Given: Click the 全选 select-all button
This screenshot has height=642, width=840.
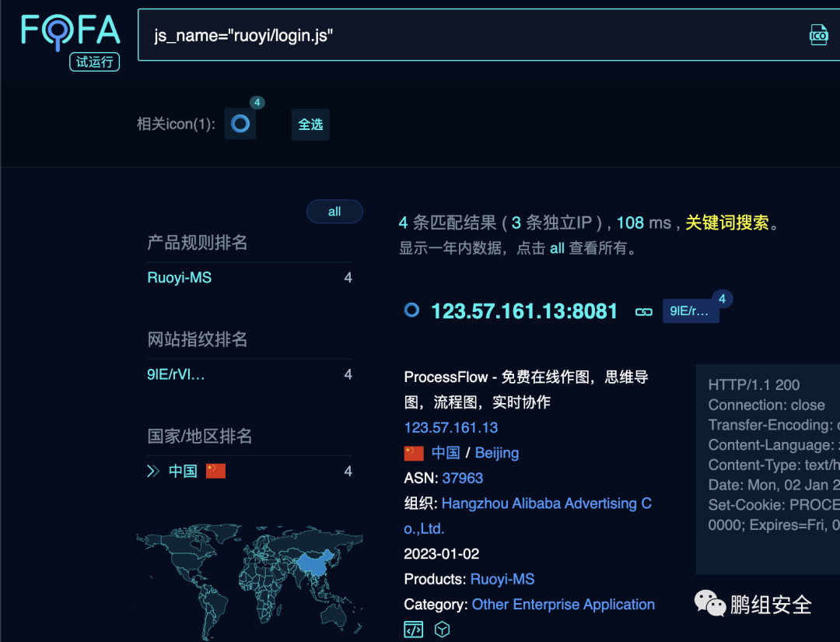Looking at the screenshot, I should (x=310, y=125).
